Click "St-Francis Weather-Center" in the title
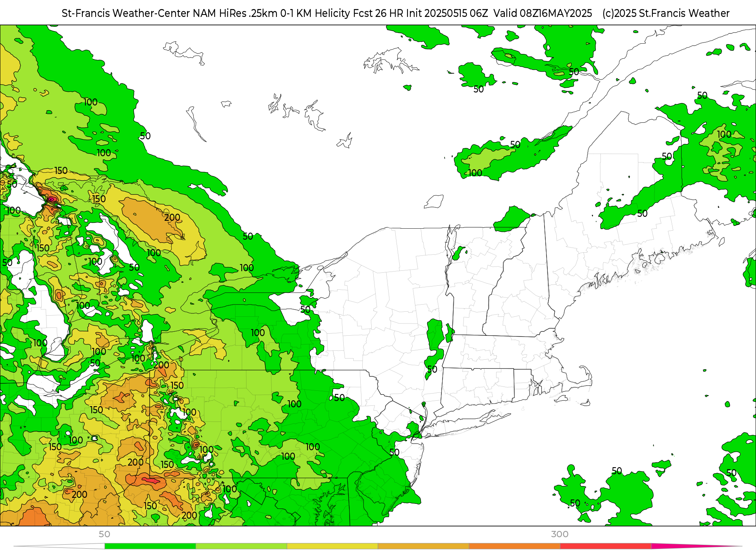This screenshot has height=551, width=756. tap(126, 13)
